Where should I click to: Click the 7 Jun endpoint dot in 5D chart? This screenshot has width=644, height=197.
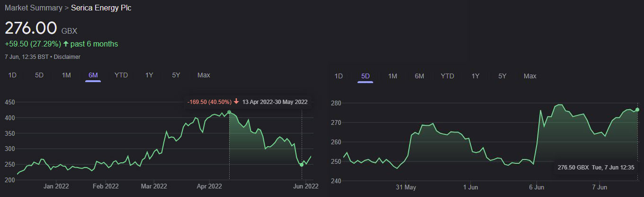637,110
